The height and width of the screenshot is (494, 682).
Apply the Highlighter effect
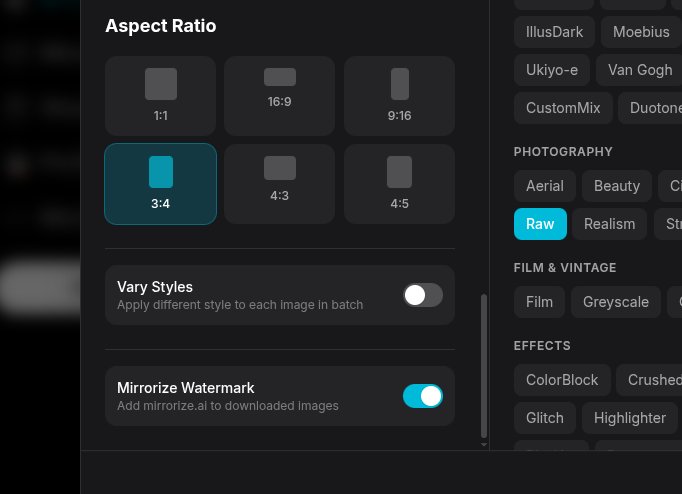(630, 418)
